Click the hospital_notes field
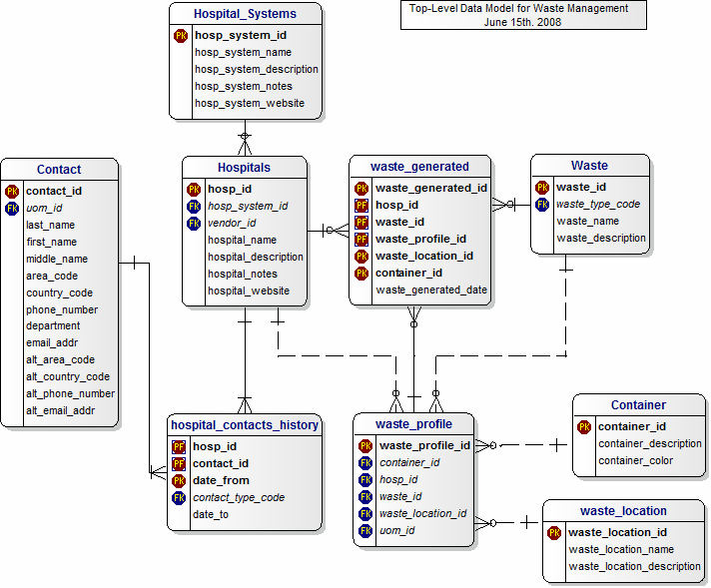The height and width of the screenshot is (588, 711). tap(243, 275)
